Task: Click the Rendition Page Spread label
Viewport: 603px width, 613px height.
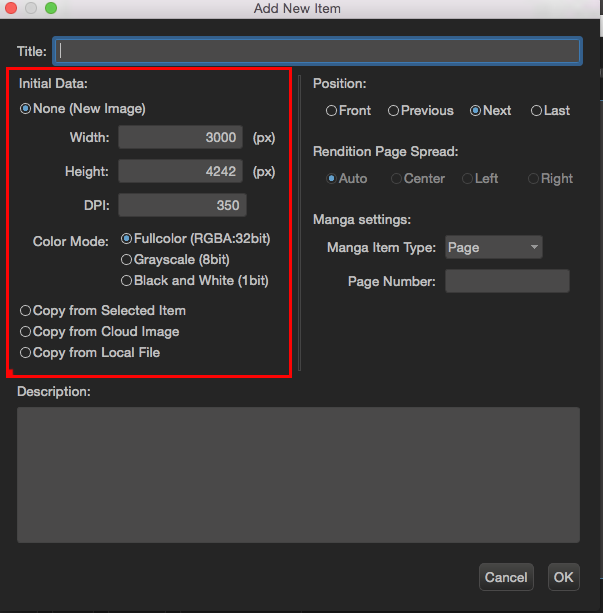Action: [386, 152]
